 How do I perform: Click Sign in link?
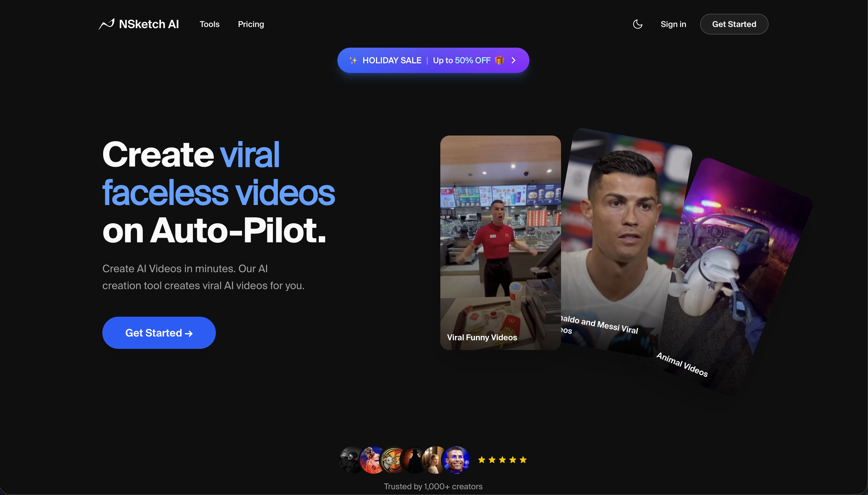click(673, 24)
